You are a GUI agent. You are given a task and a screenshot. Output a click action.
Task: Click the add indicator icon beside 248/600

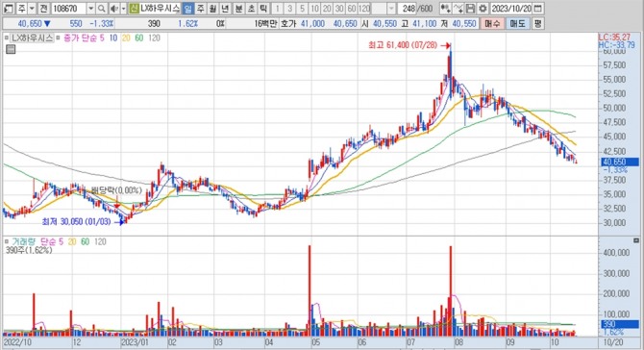point(445,9)
